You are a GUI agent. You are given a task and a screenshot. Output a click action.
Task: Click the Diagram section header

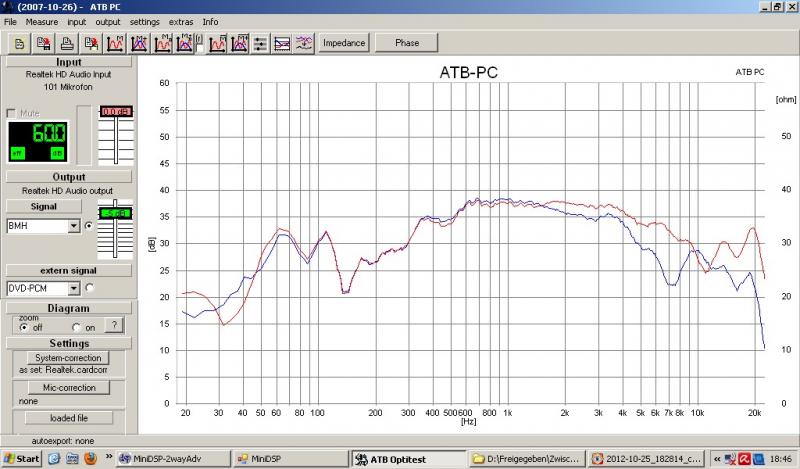68,308
